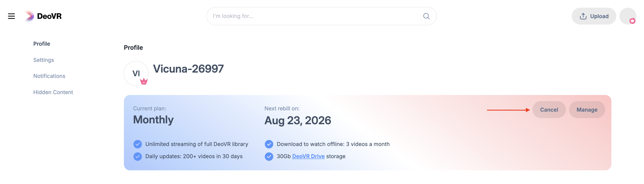Go to Notifications section
Viewport: 644px width, 184px height.
click(x=49, y=76)
